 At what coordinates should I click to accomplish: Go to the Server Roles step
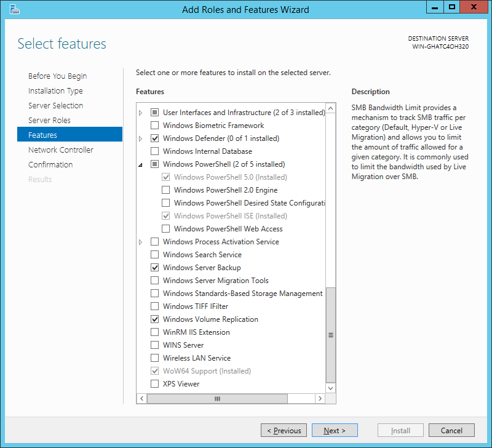click(49, 120)
